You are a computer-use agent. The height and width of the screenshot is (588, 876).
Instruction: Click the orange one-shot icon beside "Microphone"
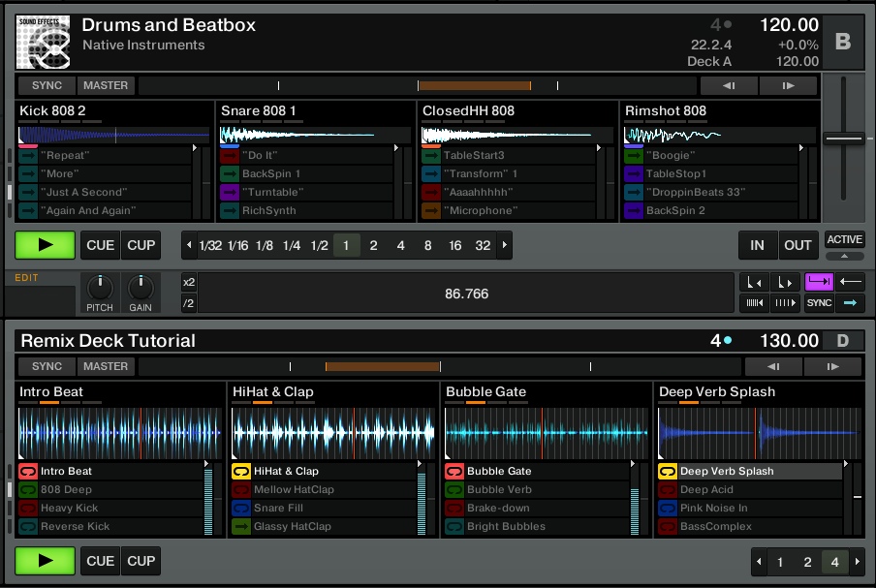pos(431,210)
